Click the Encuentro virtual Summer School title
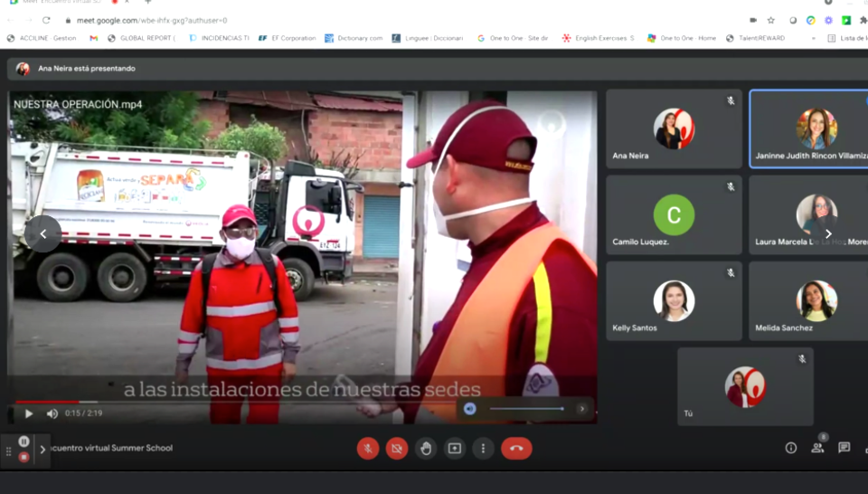The width and height of the screenshot is (868, 494). click(112, 448)
